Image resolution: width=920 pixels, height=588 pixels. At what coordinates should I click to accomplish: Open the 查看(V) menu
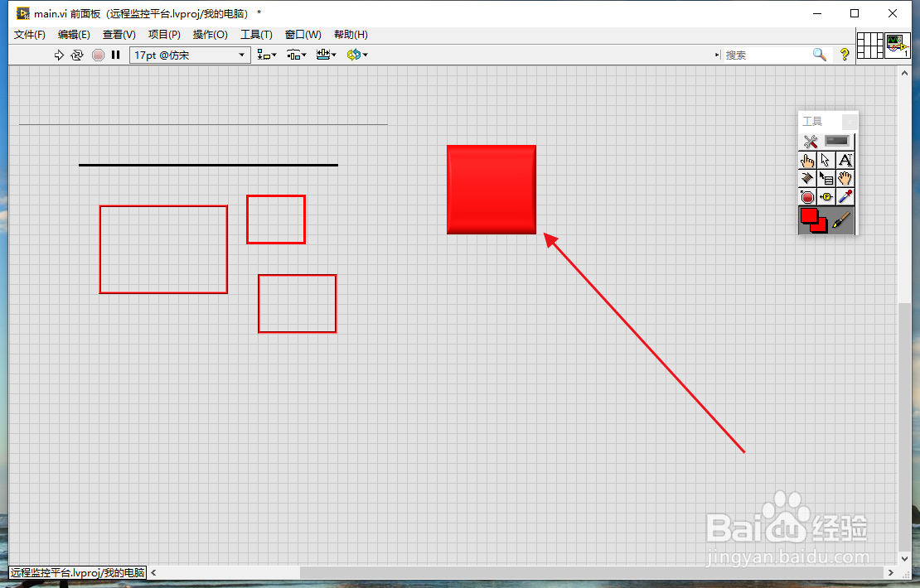pos(119,35)
